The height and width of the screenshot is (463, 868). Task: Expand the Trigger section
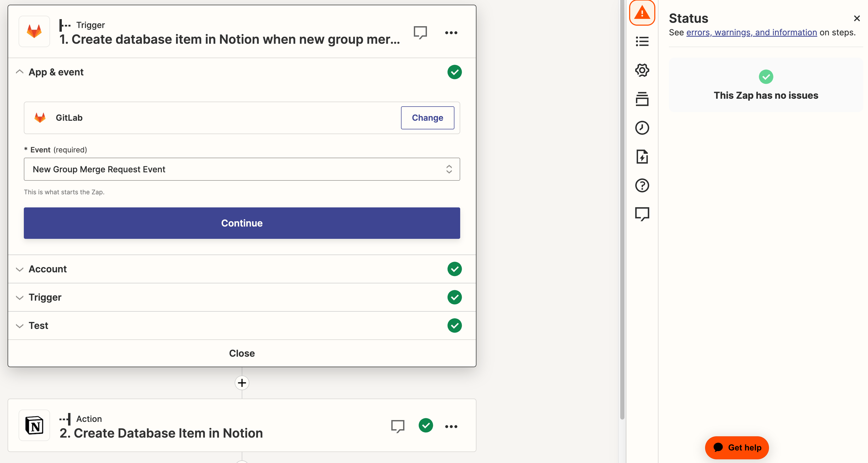(x=20, y=297)
